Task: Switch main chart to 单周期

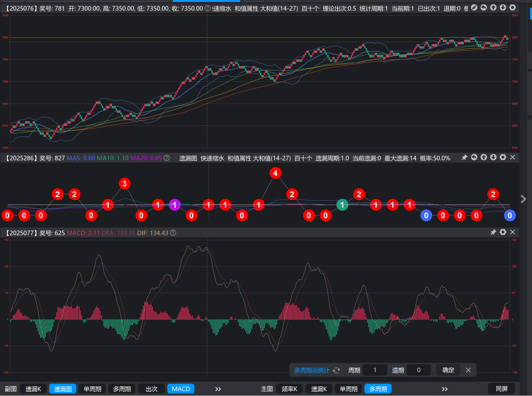Action: coord(348,389)
